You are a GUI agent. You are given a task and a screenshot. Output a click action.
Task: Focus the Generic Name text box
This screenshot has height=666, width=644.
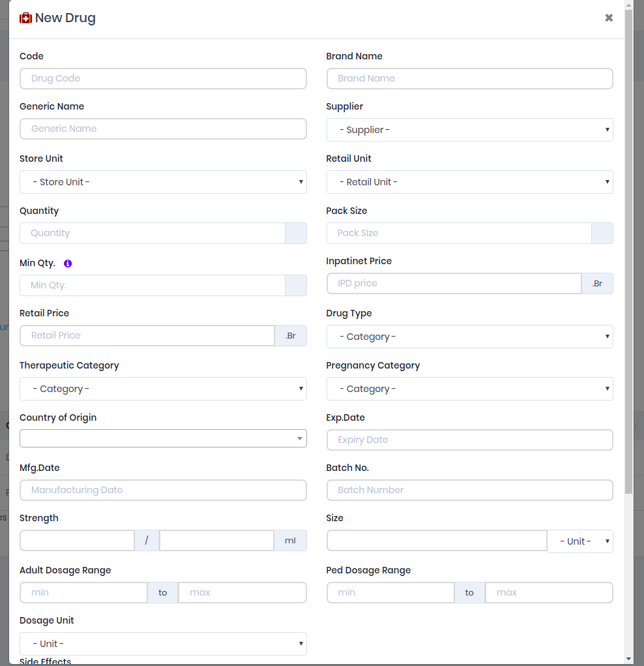click(163, 129)
